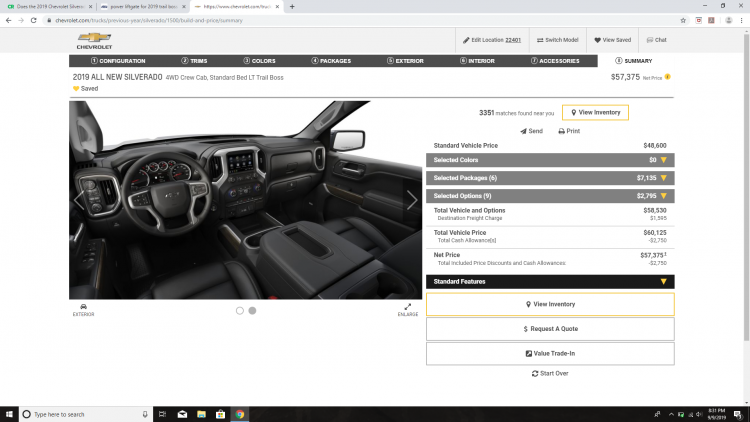
Task: Click the Edit Location pencil icon
Action: (x=466, y=40)
